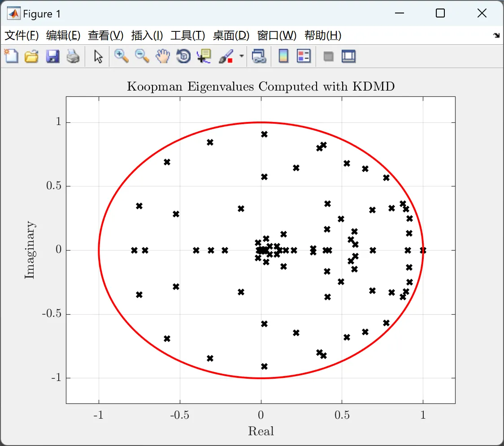Print the figure using the printer icon
The height and width of the screenshot is (446, 504).
[73, 56]
